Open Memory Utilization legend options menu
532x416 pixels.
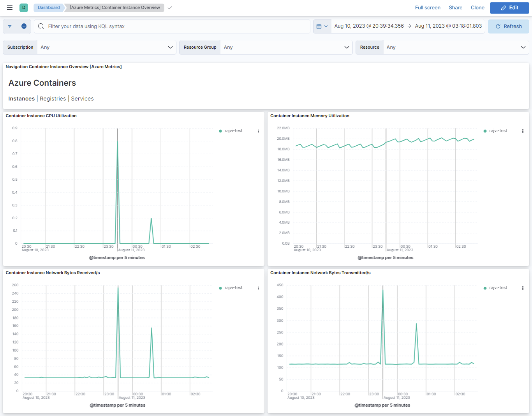pyautogui.click(x=523, y=131)
